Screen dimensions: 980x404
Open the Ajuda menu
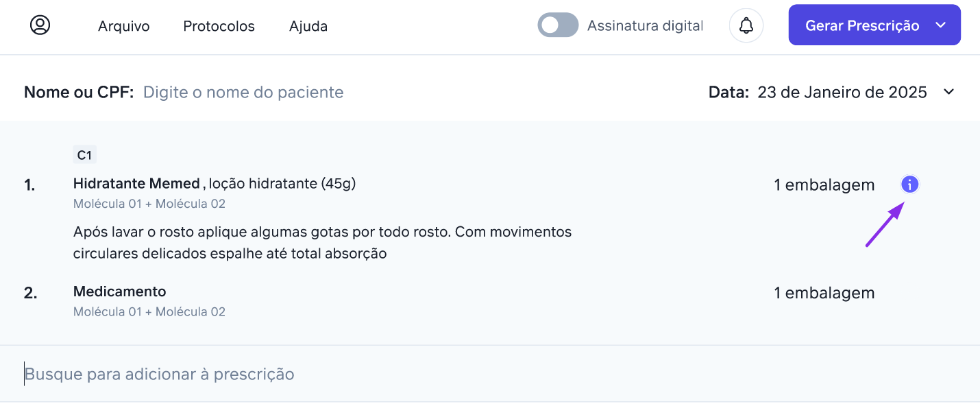pyautogui.click(x=308, y=26)
